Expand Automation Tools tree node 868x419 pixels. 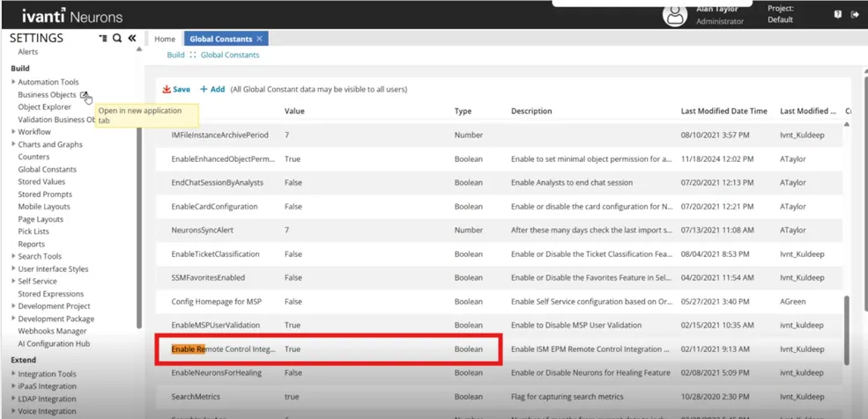point(13,82)
